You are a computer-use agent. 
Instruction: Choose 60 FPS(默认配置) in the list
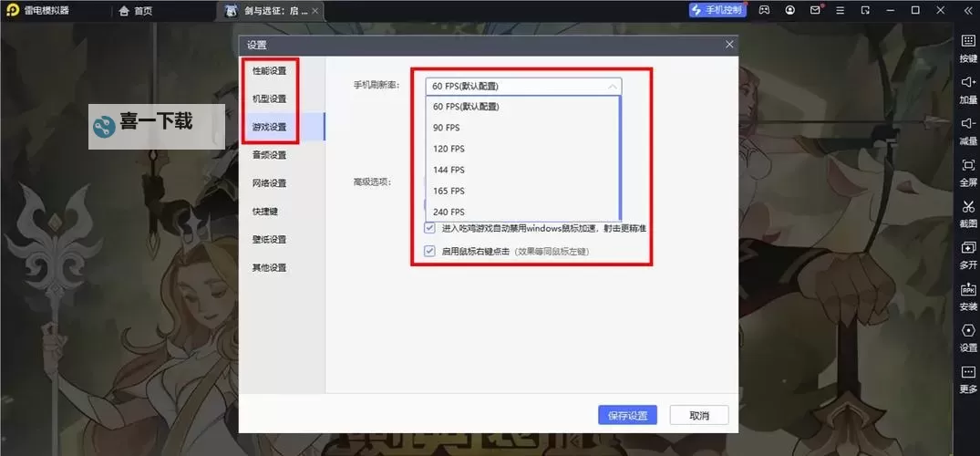point(522,107)
